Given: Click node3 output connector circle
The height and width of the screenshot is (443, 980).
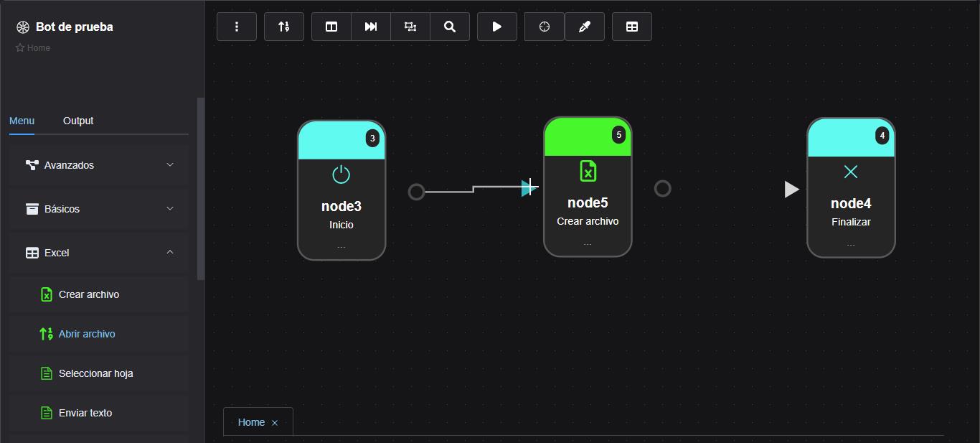Looking at the screenshot, I should [416, 192].
